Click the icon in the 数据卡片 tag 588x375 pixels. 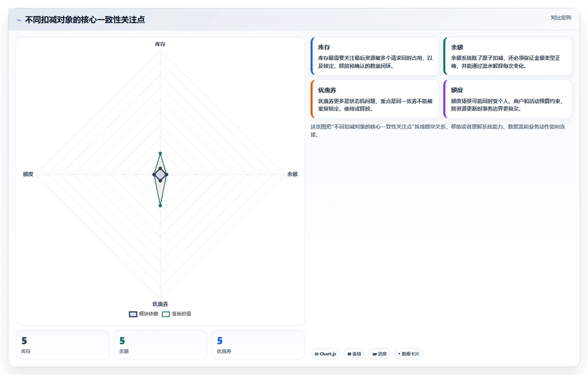point(399,354)
